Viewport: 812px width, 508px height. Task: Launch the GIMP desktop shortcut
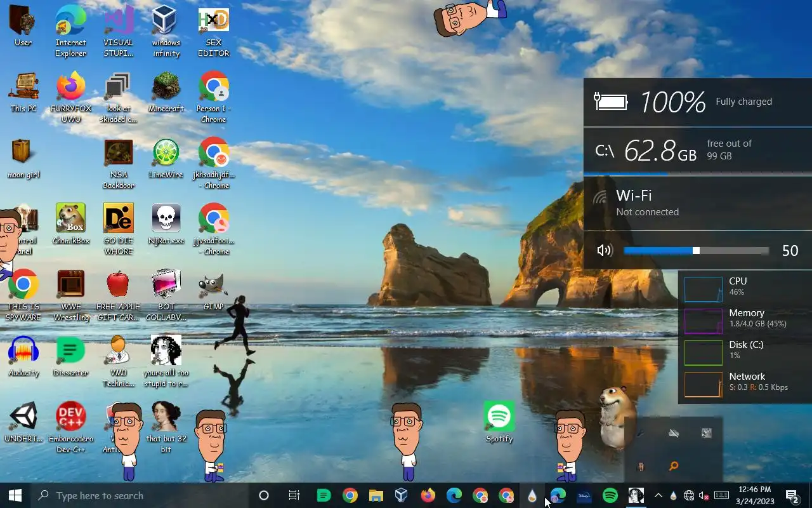tap(214, 290)
